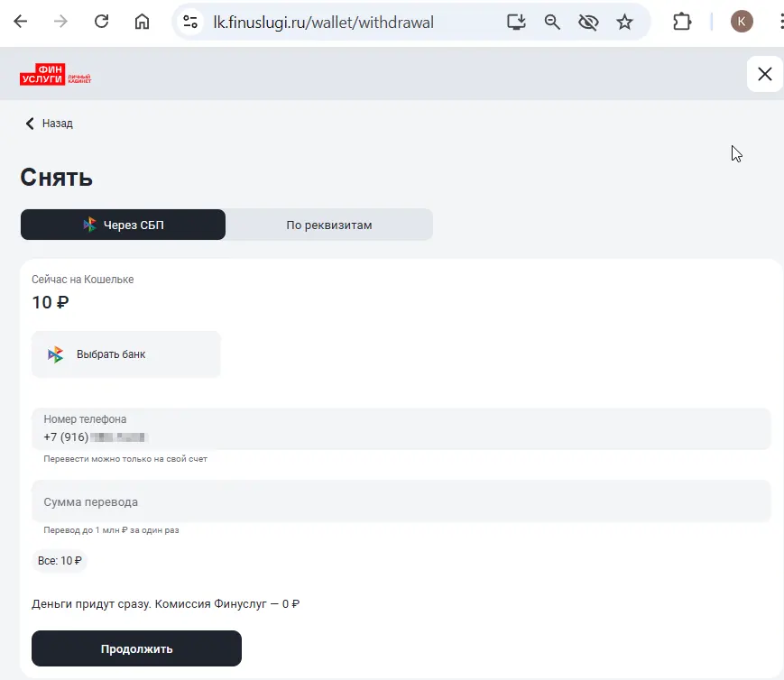Click the Сейчас на Кошельке label
The height and width of the screenshot is (680, 784).
pos(82,280)
